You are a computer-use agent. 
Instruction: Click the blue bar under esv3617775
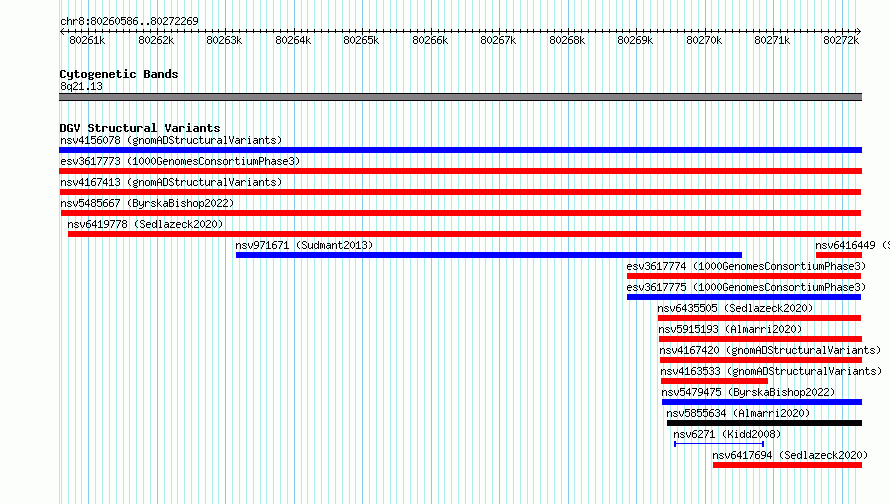click(x=744, y=297)
